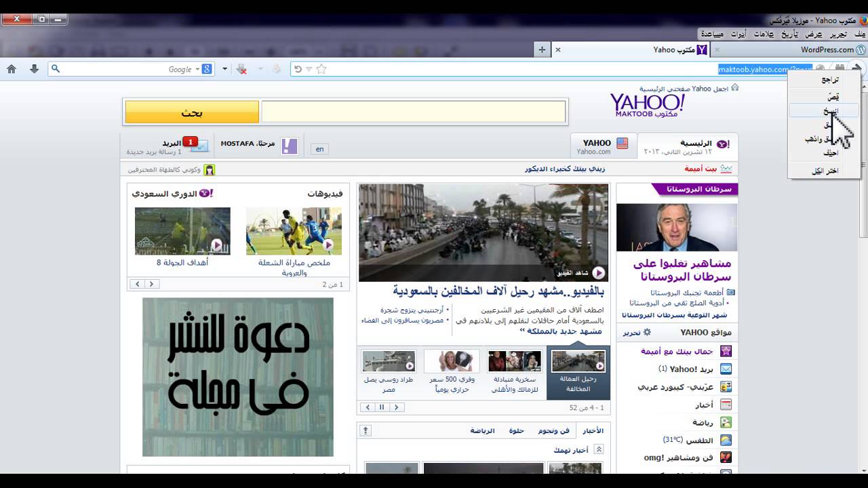Collapse the أخبار تهمك section
This screenshot has height=488, width=868.
click(599, 449)
